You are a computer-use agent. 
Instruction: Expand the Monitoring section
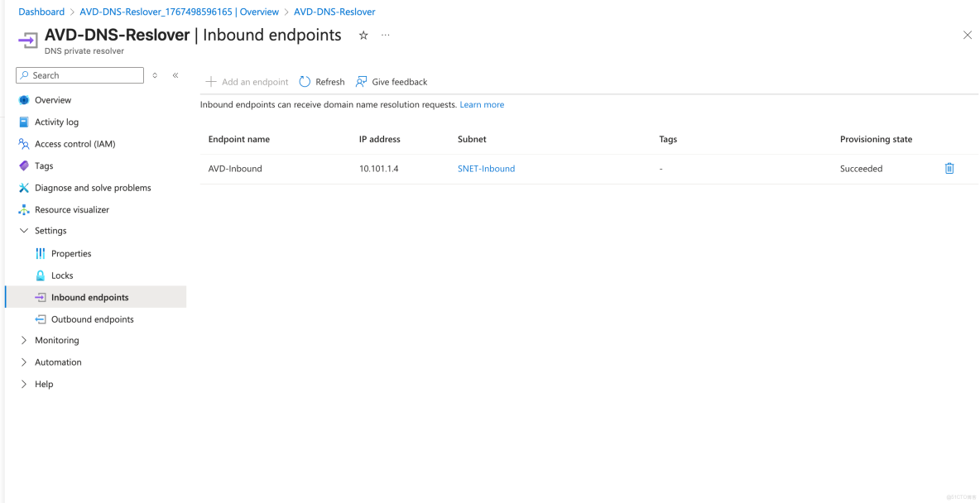(23, 340)
